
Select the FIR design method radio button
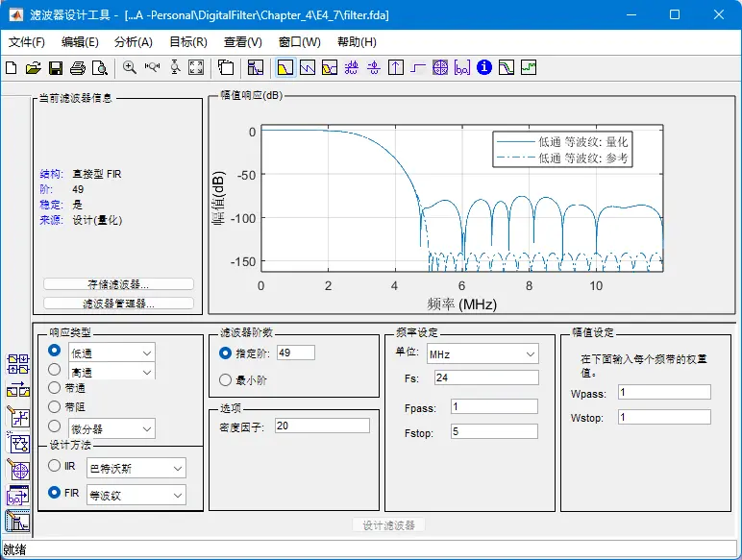(x=55, y=493)
